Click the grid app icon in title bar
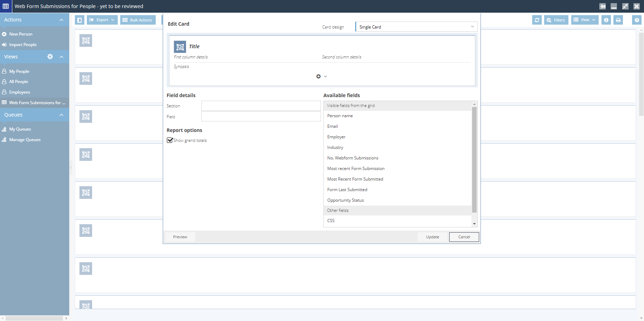This screenshot has width=644, height=321. point(6,6)
